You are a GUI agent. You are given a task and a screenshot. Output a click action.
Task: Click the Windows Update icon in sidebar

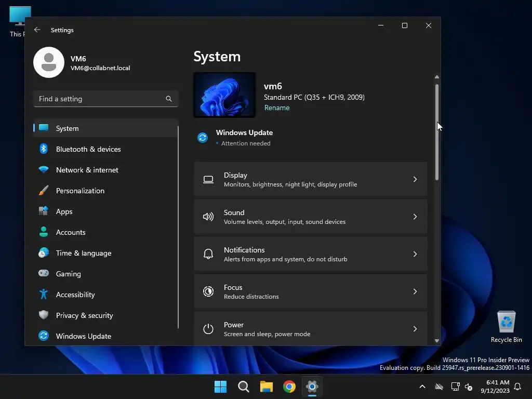click(x=44, y=336)
